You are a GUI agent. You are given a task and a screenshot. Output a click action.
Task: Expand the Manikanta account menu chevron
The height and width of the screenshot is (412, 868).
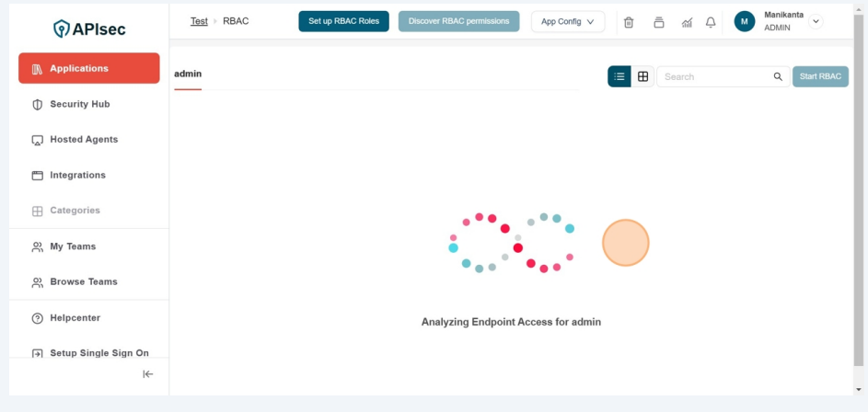pos(816,22)
